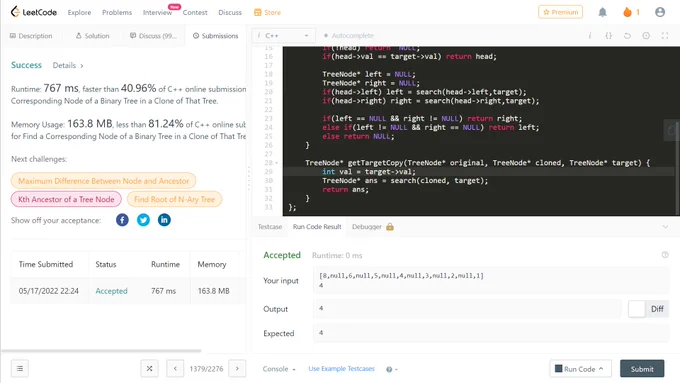Screen dimensions: 680x383
Task: Open Run Code options arrow
Action: 601,369
